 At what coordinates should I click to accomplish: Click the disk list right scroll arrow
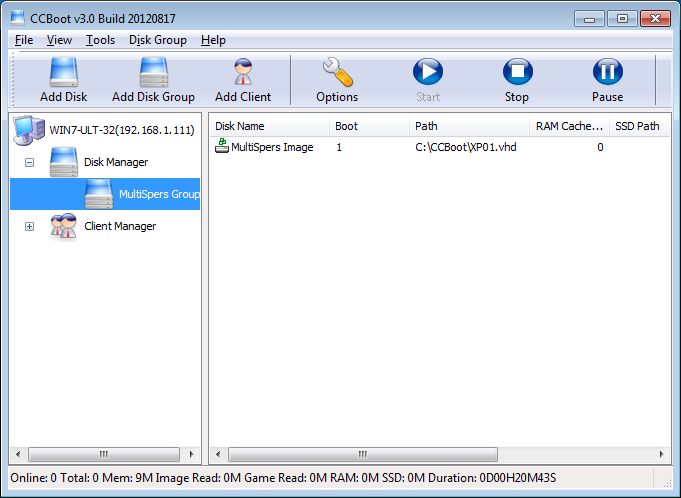click(x=661, y=454)
